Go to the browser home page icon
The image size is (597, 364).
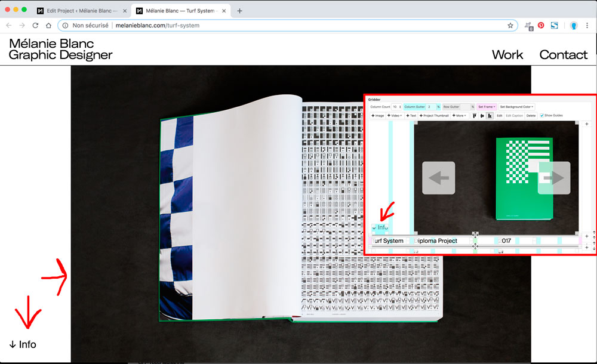pos(48,26)
